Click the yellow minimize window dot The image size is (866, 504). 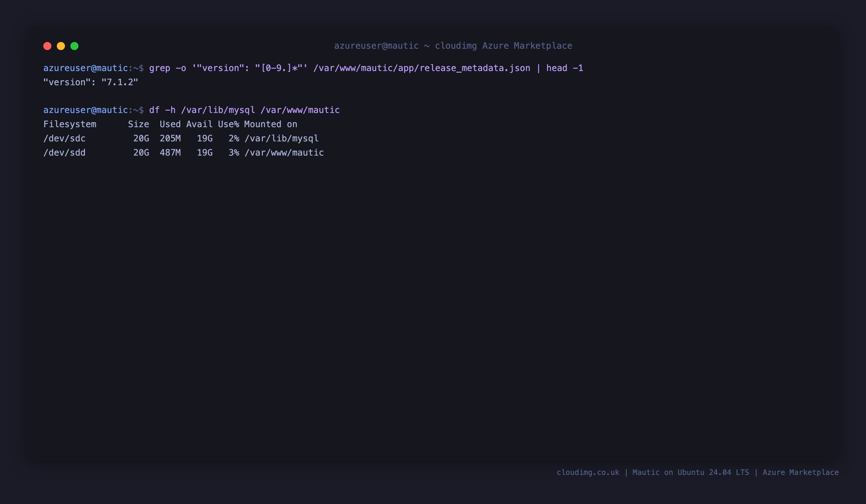[61, 46]
